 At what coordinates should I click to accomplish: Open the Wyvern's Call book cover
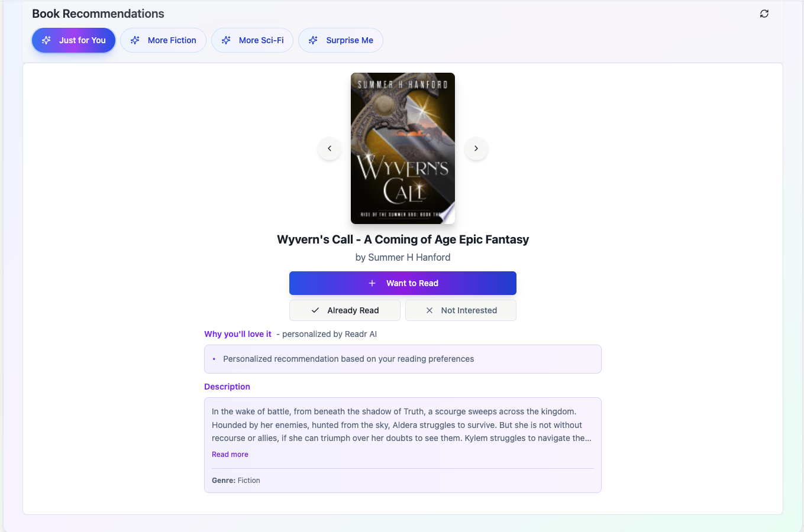coord(403,148)
